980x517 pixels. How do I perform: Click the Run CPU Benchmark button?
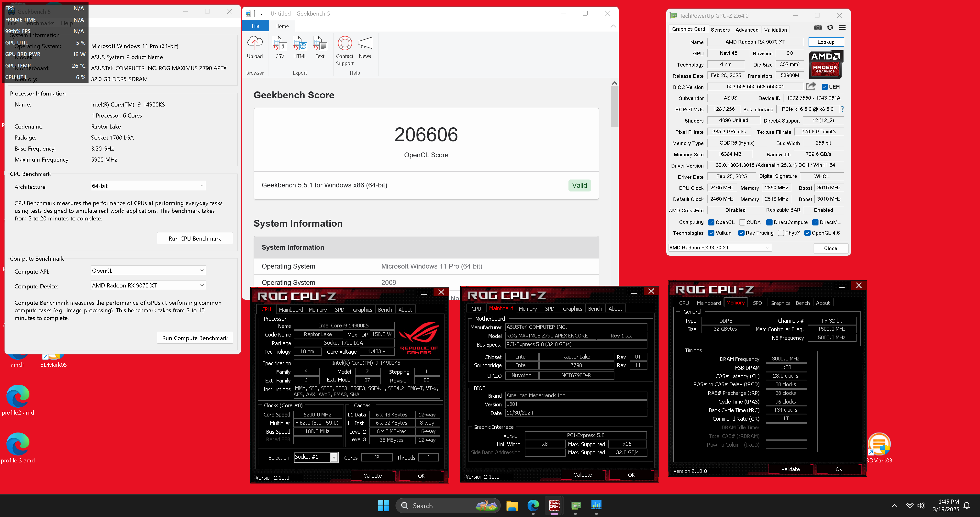click(x=195, y=238)
